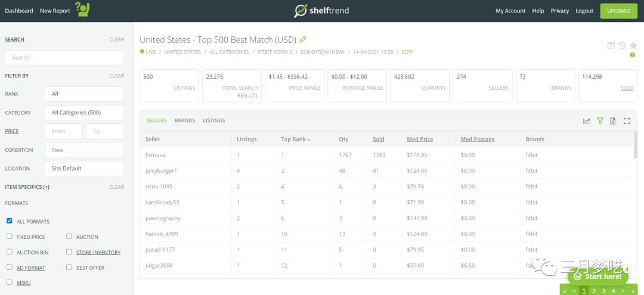This screenshot has height=295, width=644.
Task: Click the Price From input field
Action: (x=64, y=131)
